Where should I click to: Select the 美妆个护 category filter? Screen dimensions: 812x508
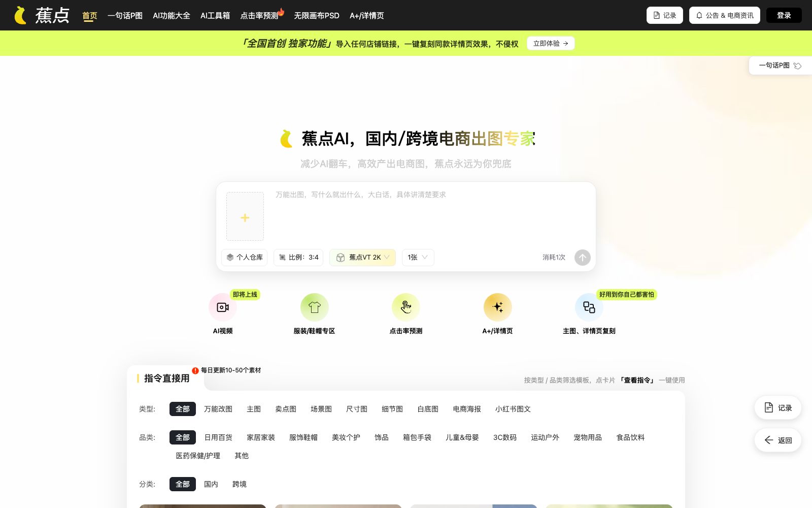pos(346,437)
